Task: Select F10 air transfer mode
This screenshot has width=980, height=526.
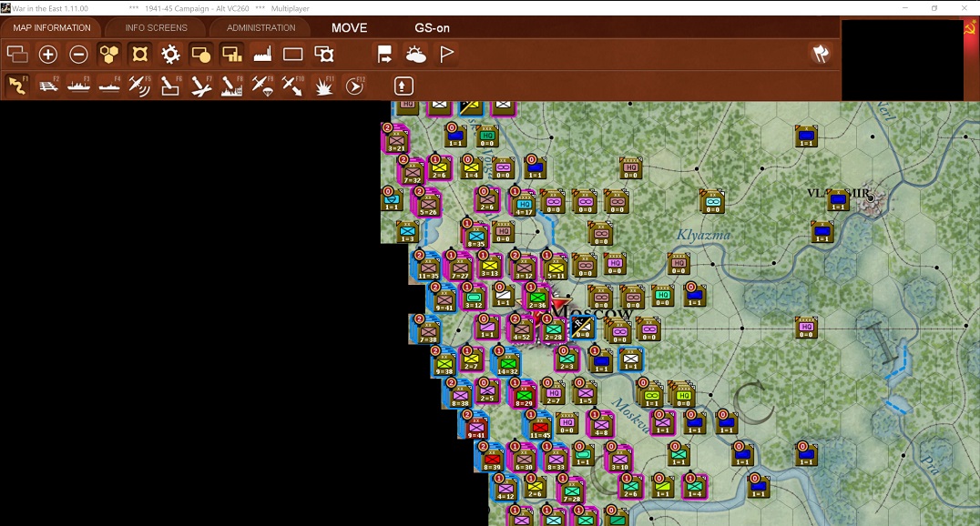Action: 293,86
